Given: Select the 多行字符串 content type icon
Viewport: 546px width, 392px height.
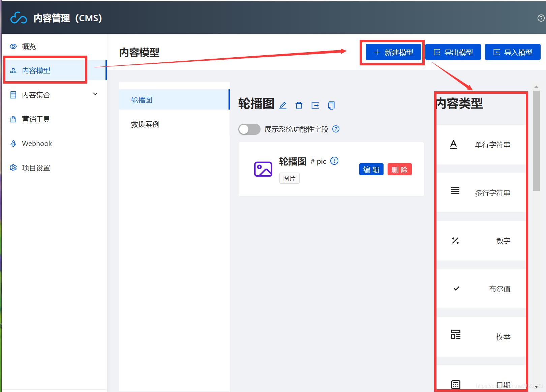Looking at the screenshot, I should [455, 190].
